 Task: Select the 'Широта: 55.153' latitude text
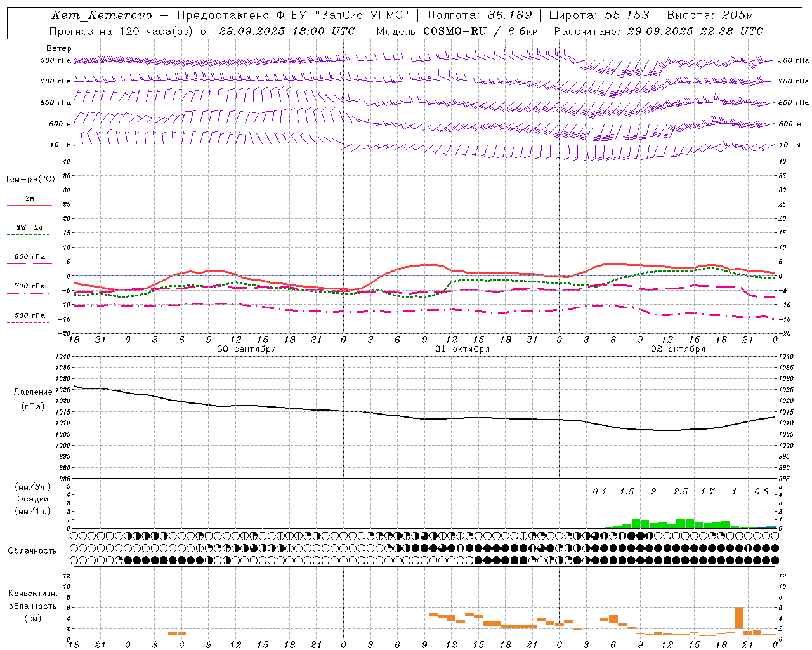coord(599,15)
